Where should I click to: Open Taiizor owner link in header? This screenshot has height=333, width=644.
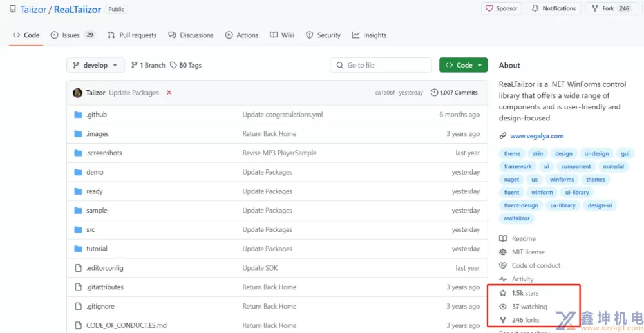(33, 10)
